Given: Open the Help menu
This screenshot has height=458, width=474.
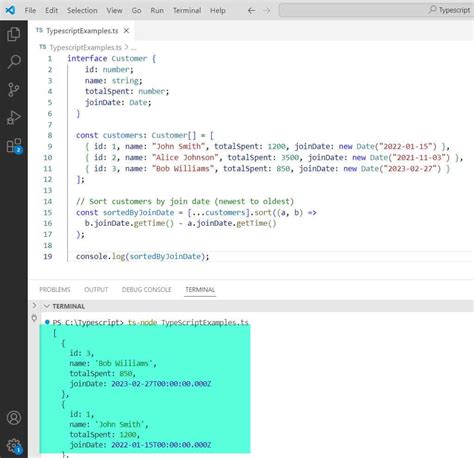Looking at the screenshot, I should click(x=218, y=11).
